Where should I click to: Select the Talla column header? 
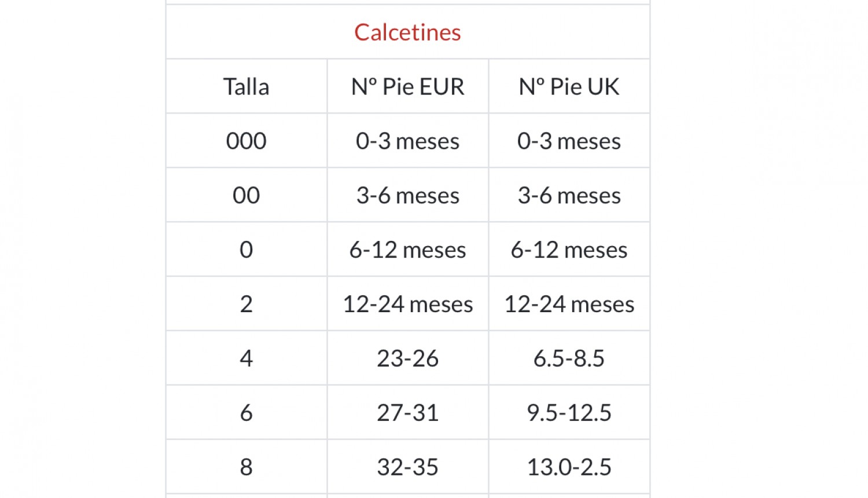[x=246, y=86]
